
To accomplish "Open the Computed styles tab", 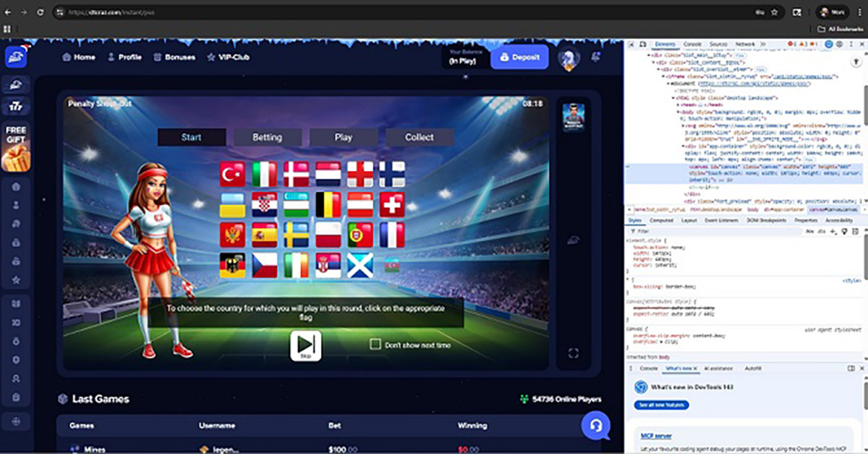I will 661,220.
